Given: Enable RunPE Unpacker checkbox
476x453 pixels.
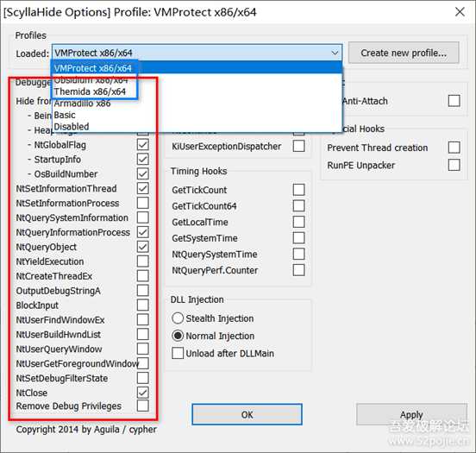Looking at the screenshot, I should coord(454,166).
